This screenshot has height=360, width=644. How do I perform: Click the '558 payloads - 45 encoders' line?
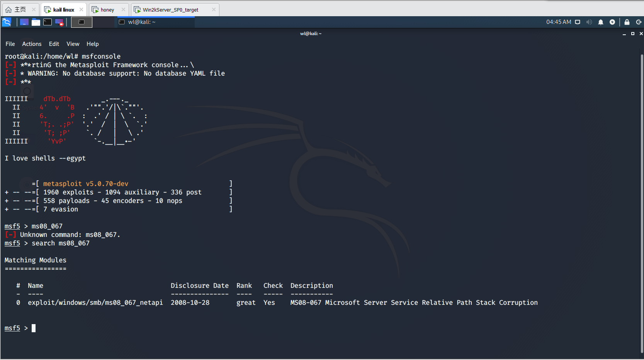pos(119,201)
